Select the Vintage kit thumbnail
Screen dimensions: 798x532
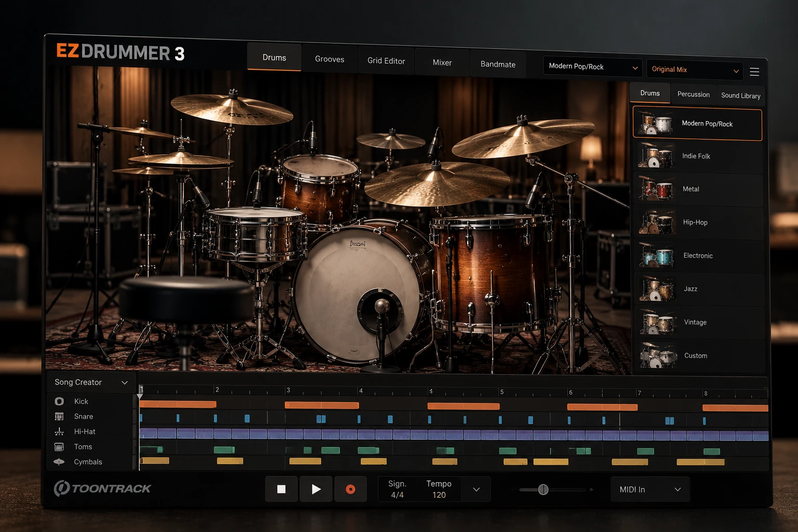tap(657, 322)
